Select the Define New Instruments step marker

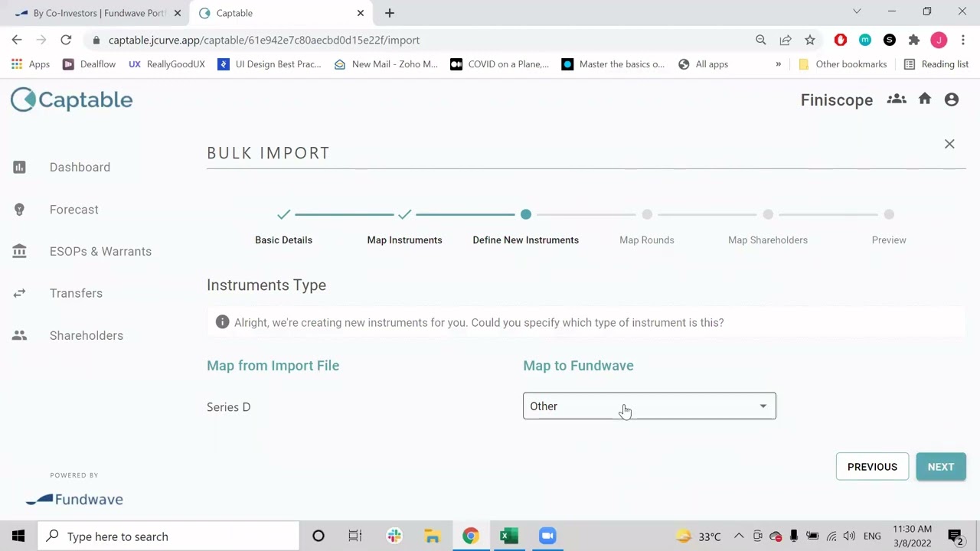pos(525,214)
